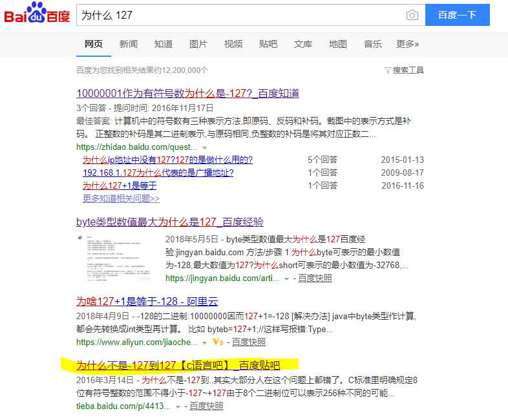The width and height of the screenshot is (508, 420).
Task: Expand dropdown arrow next to jingyan.baidu.com URL
Action: pyautogui.click(x=286, y=278)
